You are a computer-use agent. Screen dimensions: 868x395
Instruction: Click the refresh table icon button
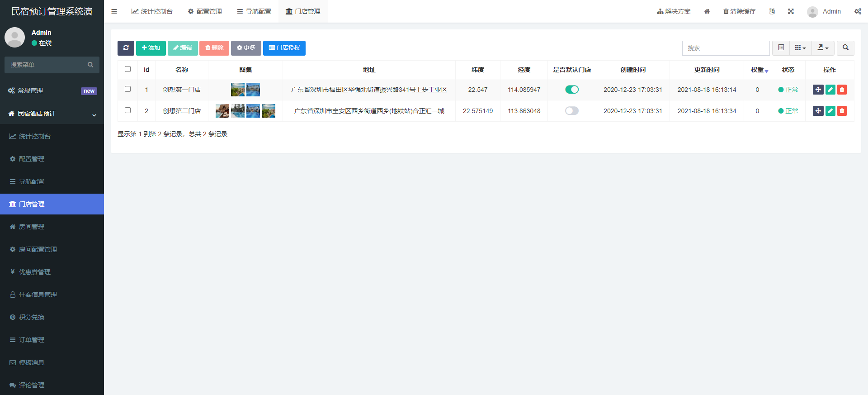click(x=126, y=48)
